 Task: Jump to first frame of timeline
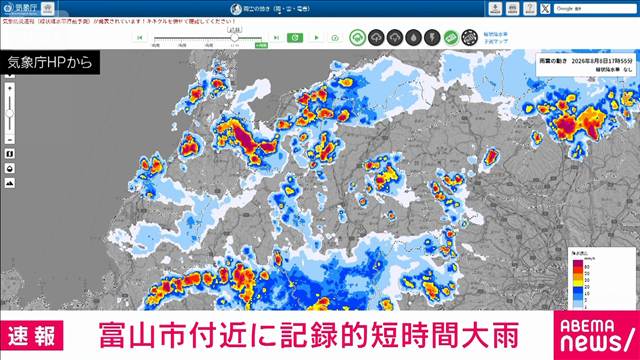click(140, 38)
